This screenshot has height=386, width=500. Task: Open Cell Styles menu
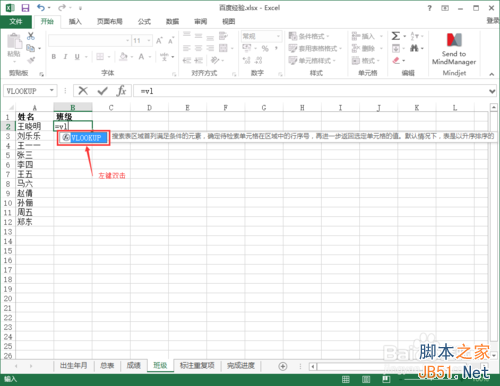coord(312,60)
